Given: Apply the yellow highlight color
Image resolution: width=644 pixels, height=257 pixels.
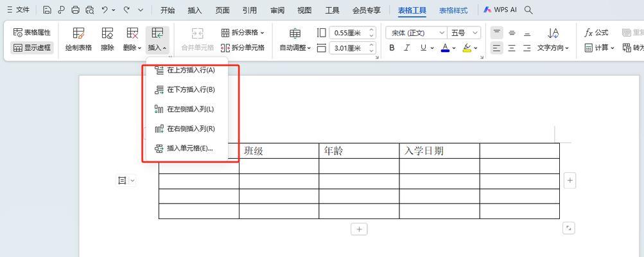Looking at the screenshot, I should (467, 48).
